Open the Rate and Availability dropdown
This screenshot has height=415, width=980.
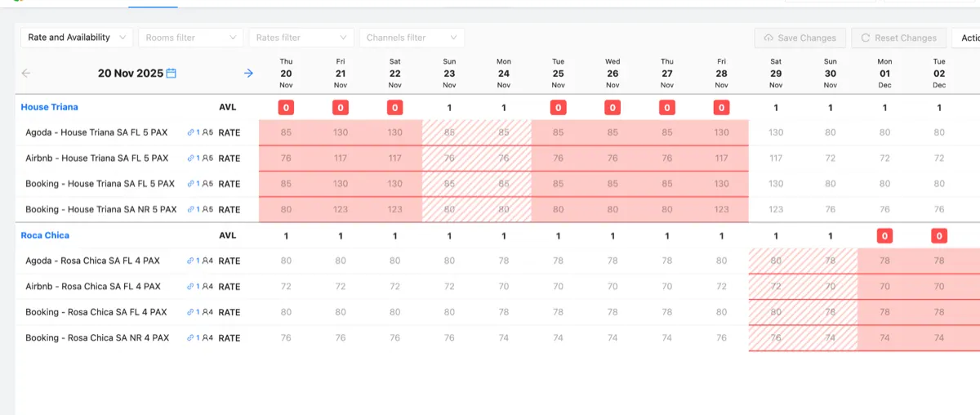pos(77,38)
